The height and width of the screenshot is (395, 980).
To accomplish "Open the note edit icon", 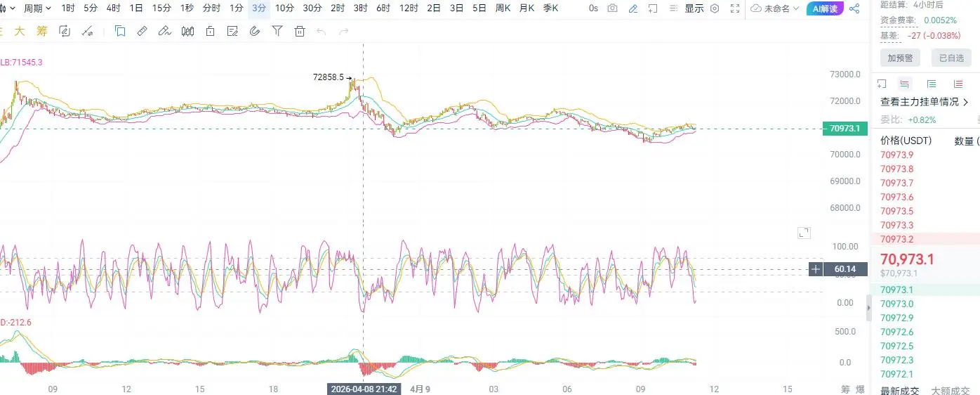I will [232, 31].
